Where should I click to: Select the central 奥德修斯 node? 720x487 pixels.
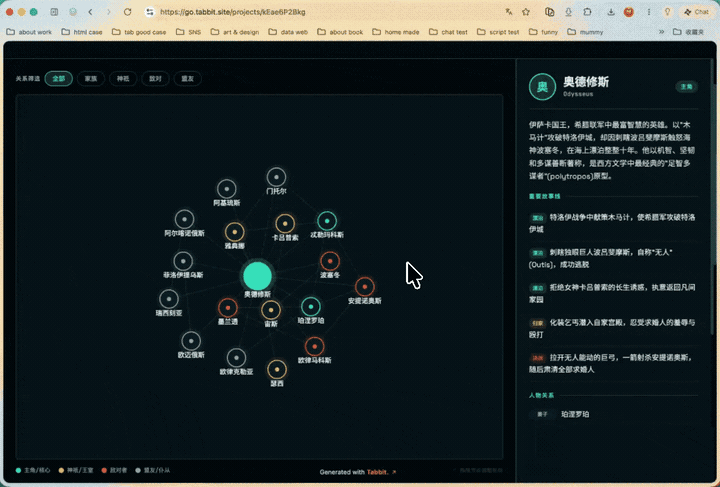pyautogui.click(x=257, y=275)
